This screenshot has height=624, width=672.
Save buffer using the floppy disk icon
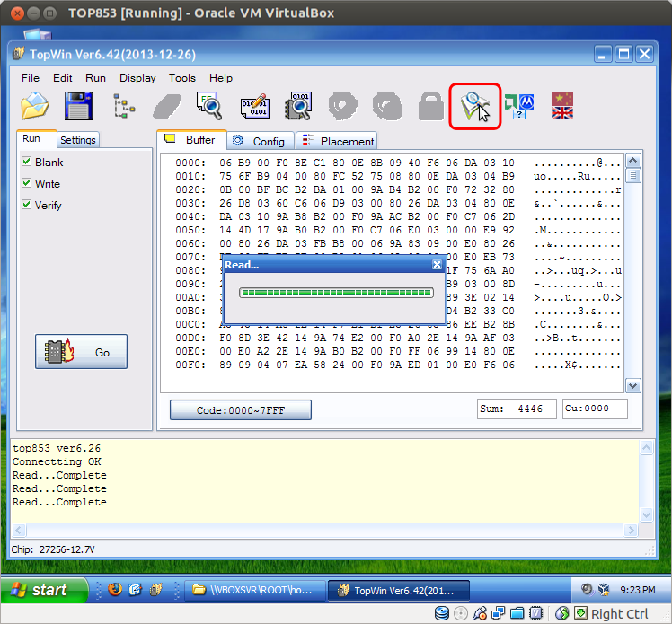click(x=79, y=106)
